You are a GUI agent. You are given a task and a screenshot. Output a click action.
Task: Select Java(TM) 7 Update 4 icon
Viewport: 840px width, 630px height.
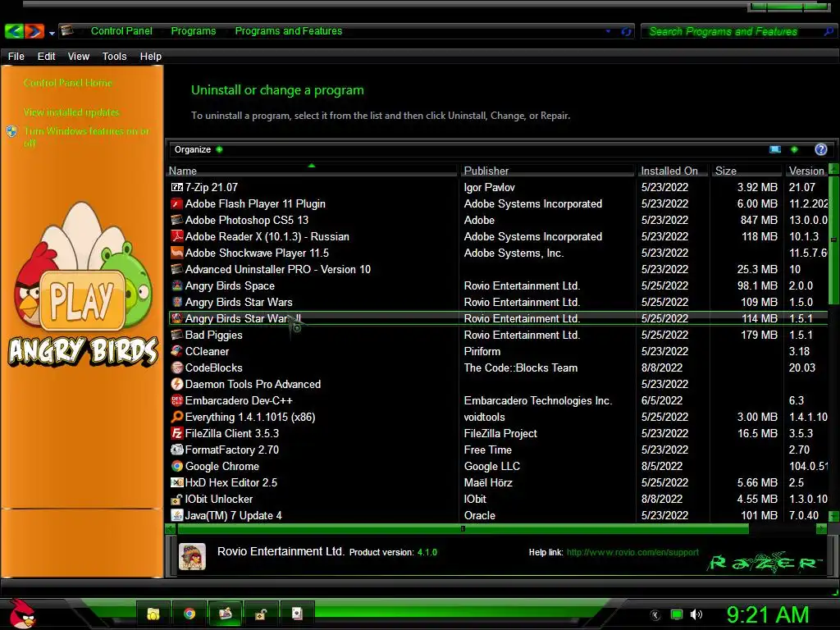coord(177,515)
